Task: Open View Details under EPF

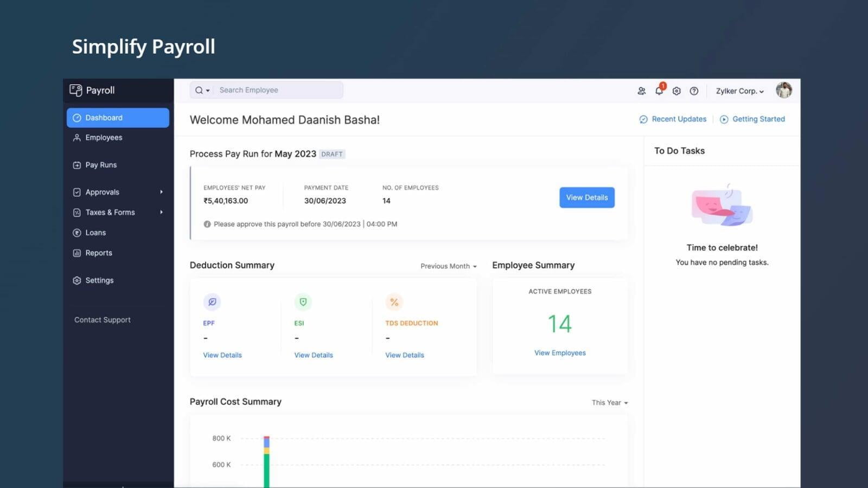Action: point(222,355)
